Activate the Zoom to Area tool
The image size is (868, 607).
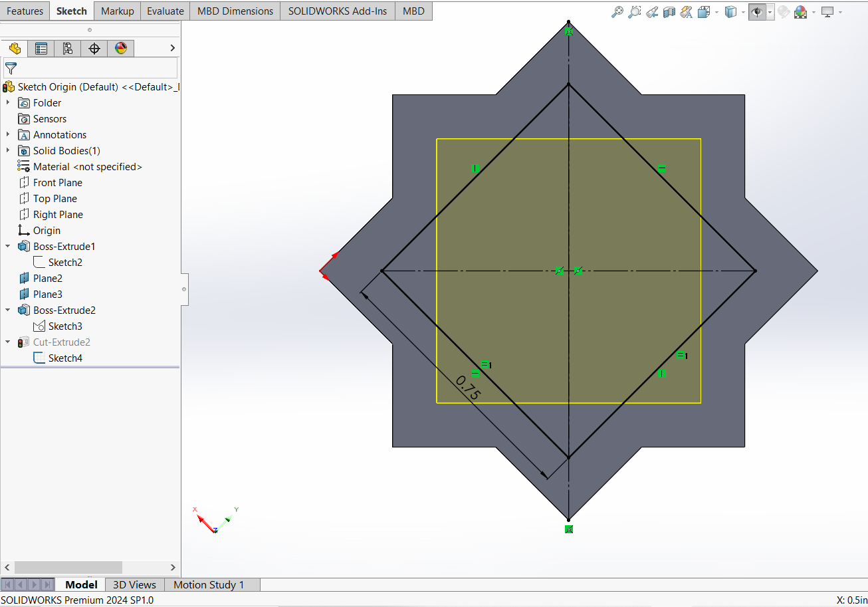(635, 11)
